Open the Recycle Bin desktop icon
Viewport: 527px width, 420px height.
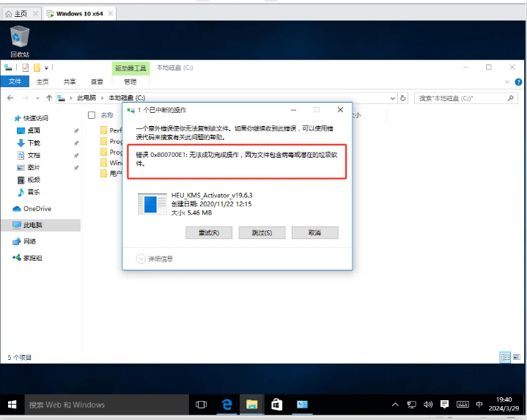click(x=20, y=40)
